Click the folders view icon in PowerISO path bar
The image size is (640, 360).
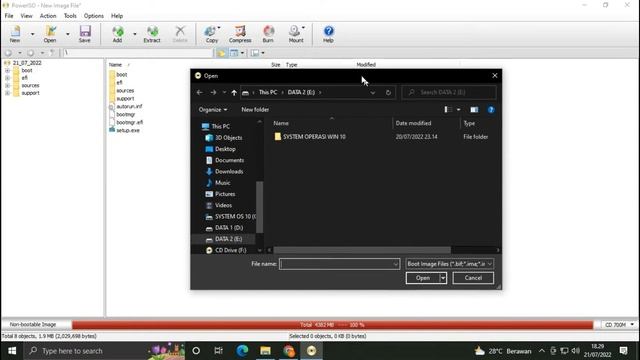point(221,53)
